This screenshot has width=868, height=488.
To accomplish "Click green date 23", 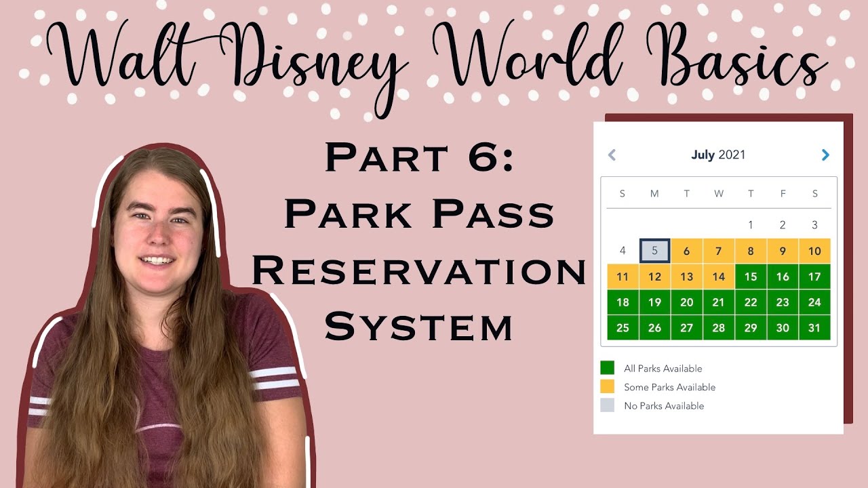I will [x=783, y=302].
